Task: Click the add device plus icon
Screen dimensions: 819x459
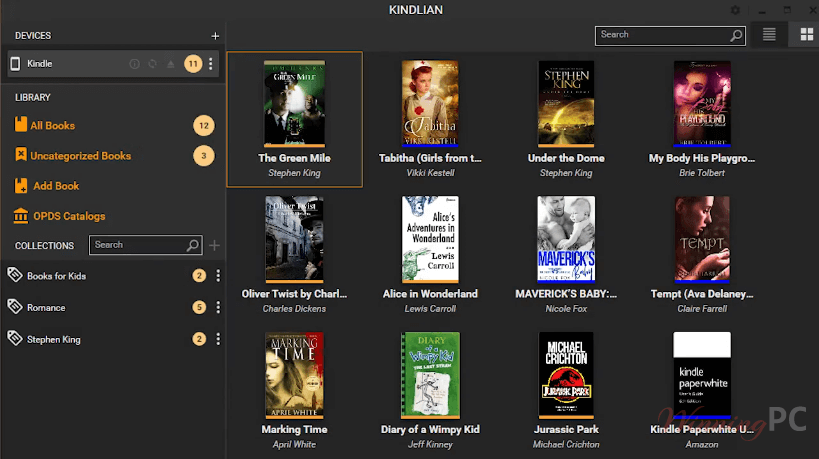Action: tap(215, 36)
